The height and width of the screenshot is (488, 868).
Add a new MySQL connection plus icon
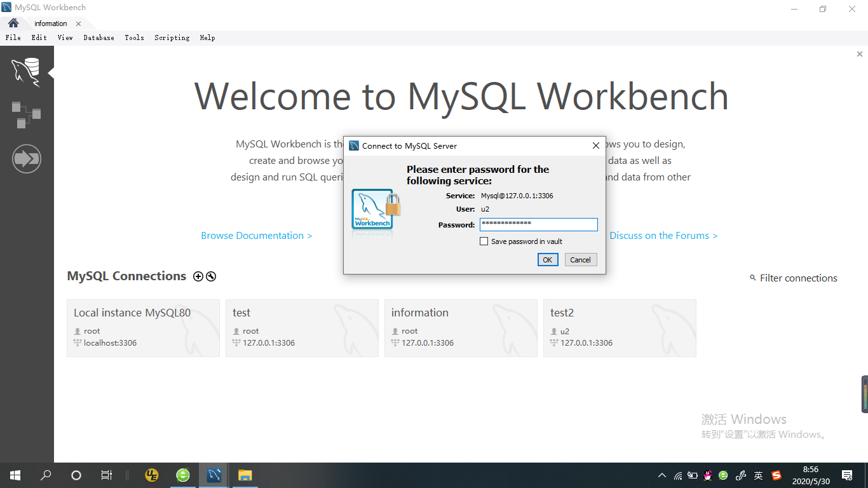tap(198, 276)
